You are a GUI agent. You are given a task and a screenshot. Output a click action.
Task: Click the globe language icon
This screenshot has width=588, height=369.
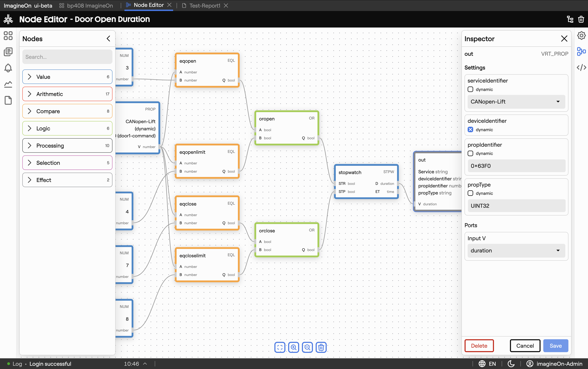[482, 364]
